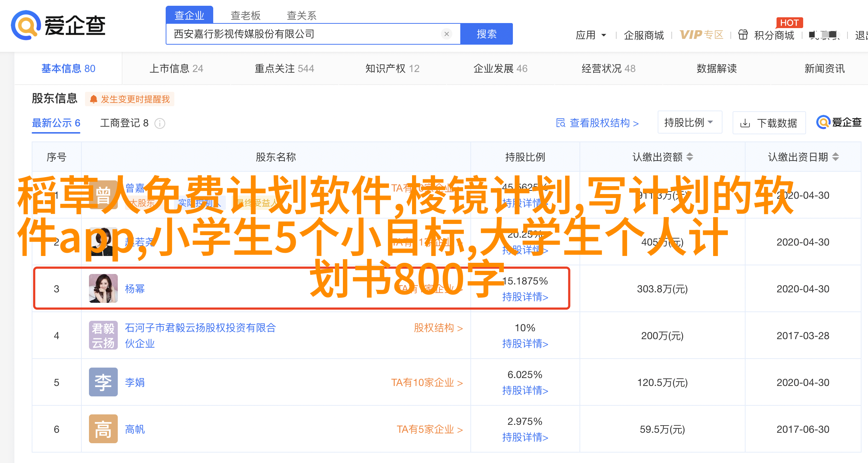Click the download icon in 下载数据
This screenshot has width=868, height=463.
(745, 123)
